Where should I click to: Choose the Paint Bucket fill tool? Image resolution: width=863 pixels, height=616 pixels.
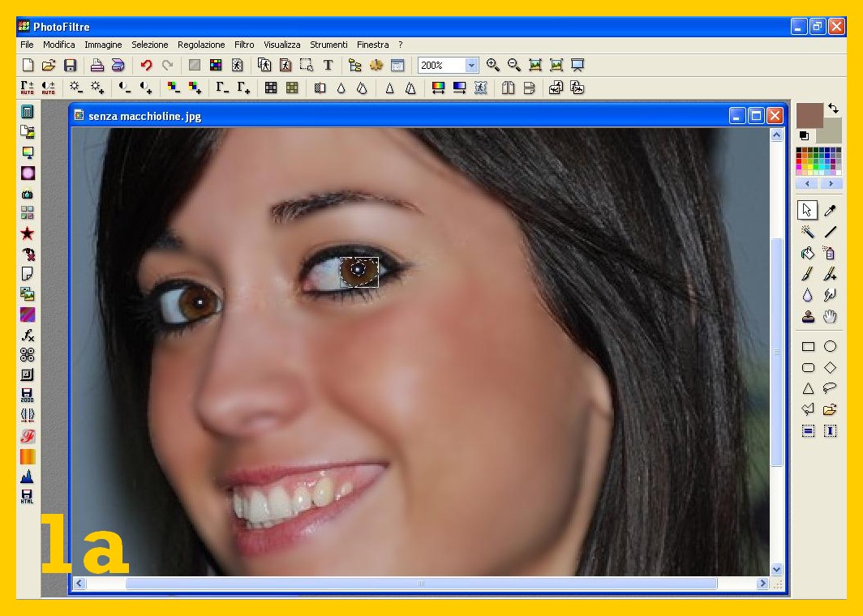click(x=808, y=253)
